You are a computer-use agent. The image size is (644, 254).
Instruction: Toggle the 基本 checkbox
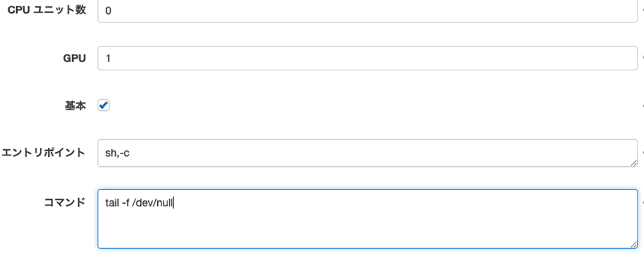pos(104,106)
